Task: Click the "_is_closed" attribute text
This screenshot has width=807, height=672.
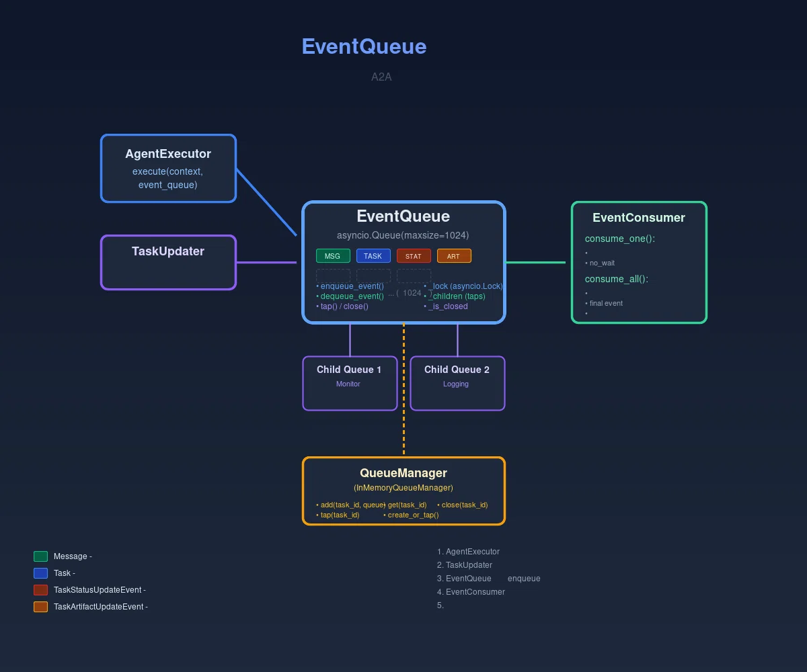Action: (446, 306)
